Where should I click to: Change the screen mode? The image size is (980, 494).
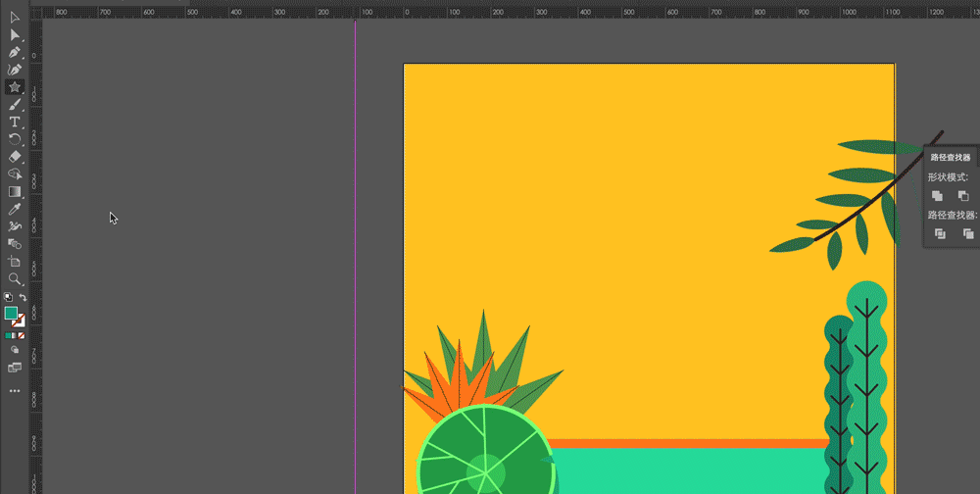(15, 368)
